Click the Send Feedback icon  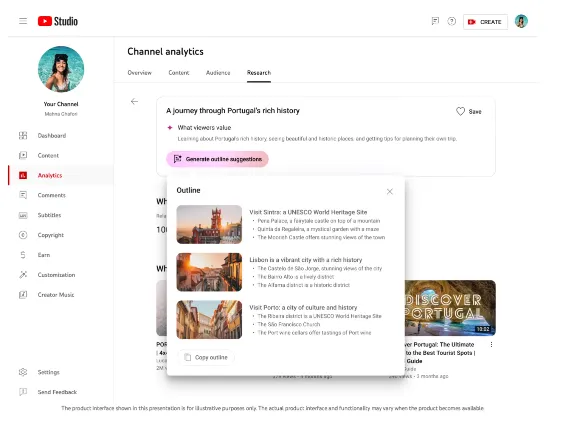(23, 392)
